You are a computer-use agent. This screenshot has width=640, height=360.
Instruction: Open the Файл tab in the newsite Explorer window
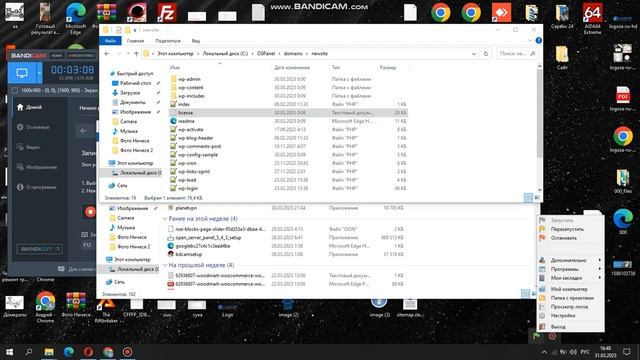[110, 41]
